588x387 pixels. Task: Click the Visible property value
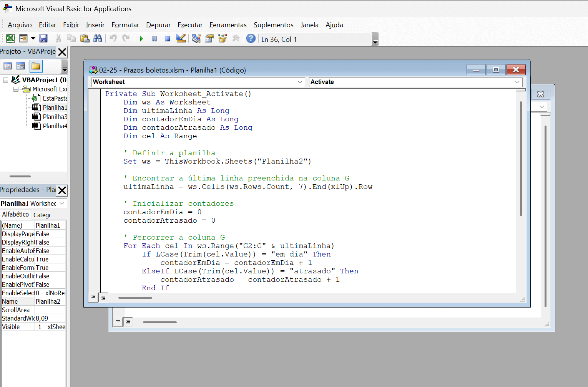click(50, 327)
